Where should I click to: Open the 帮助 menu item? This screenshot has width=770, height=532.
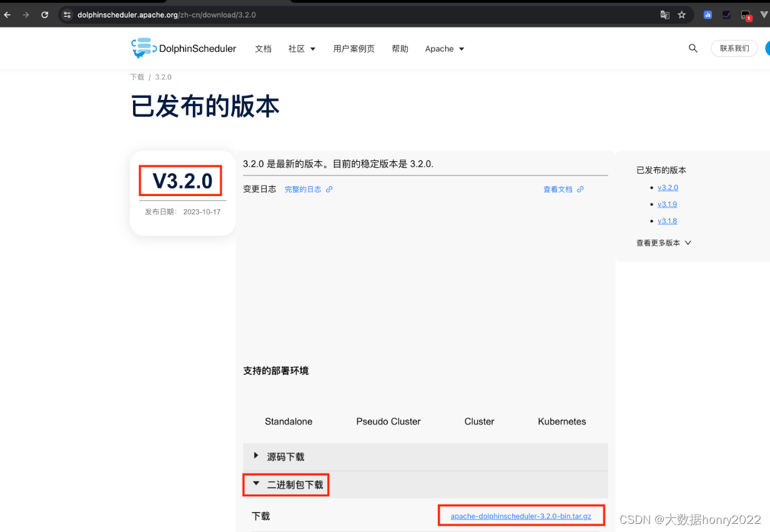click(x=400, y=49)
